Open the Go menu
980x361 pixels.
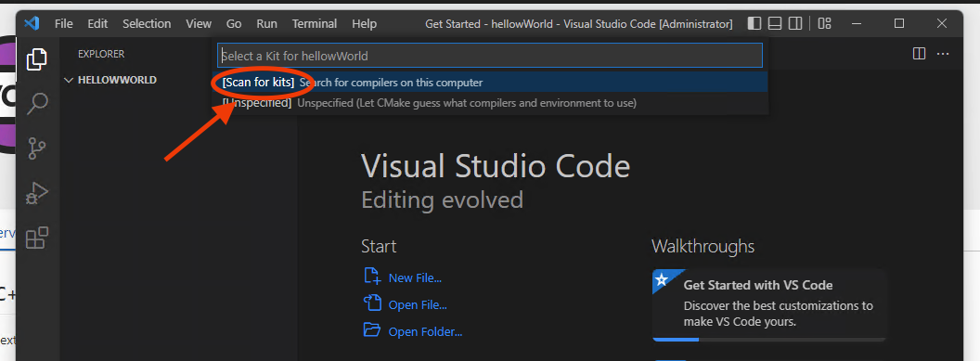[x=234, y=24]
